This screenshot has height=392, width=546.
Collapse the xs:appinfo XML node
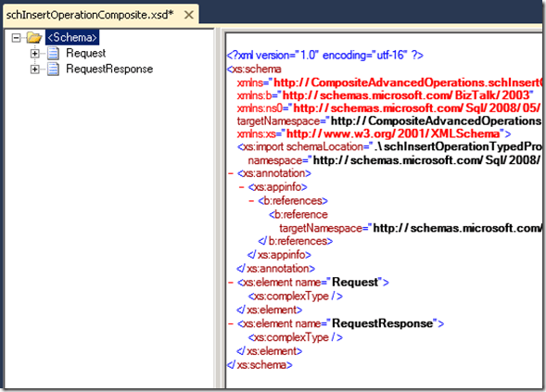point(241,187)
